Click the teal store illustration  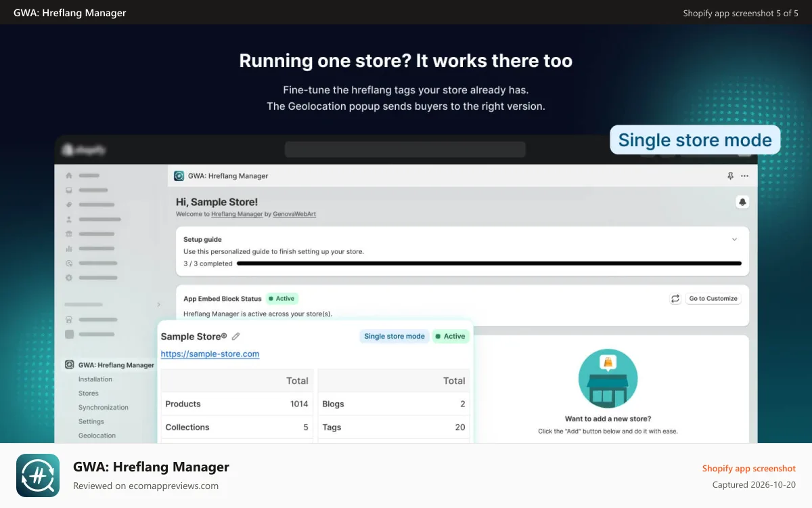click(x=608, y=379)
